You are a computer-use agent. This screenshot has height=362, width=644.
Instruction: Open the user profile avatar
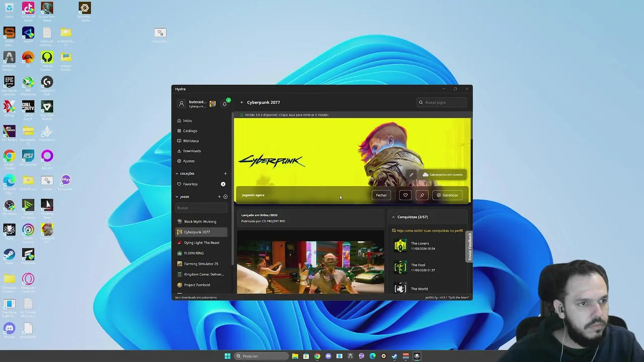click(x=182, y=104)
